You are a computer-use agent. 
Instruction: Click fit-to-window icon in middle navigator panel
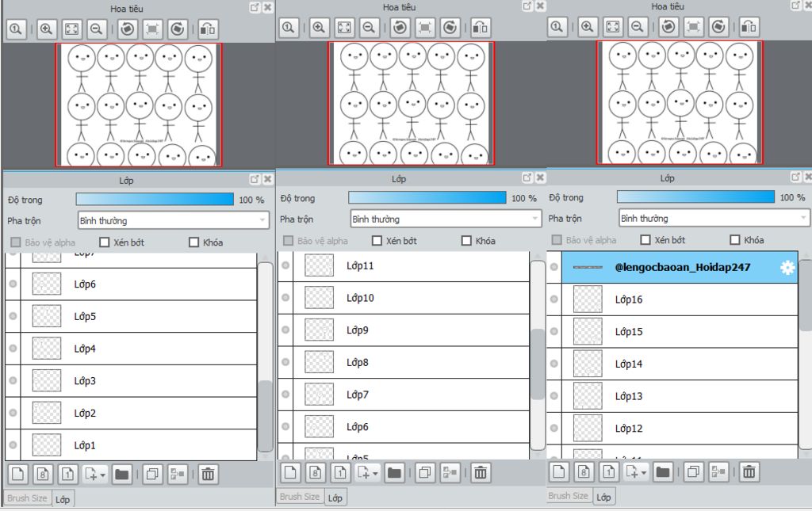(344, 28)
